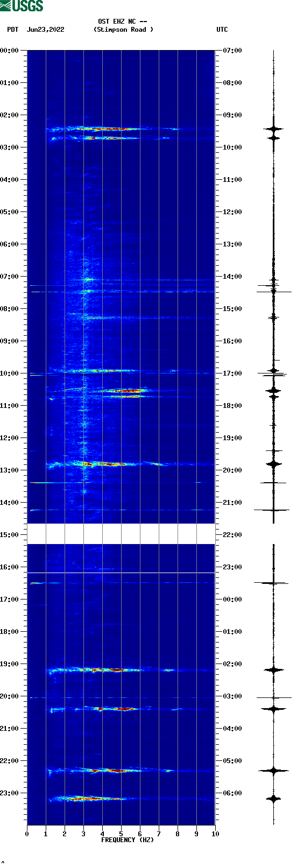Image resolution: width=297 pixels, height=868 pixels.
Task: Click the USGS logo
Action: [22, 6]
